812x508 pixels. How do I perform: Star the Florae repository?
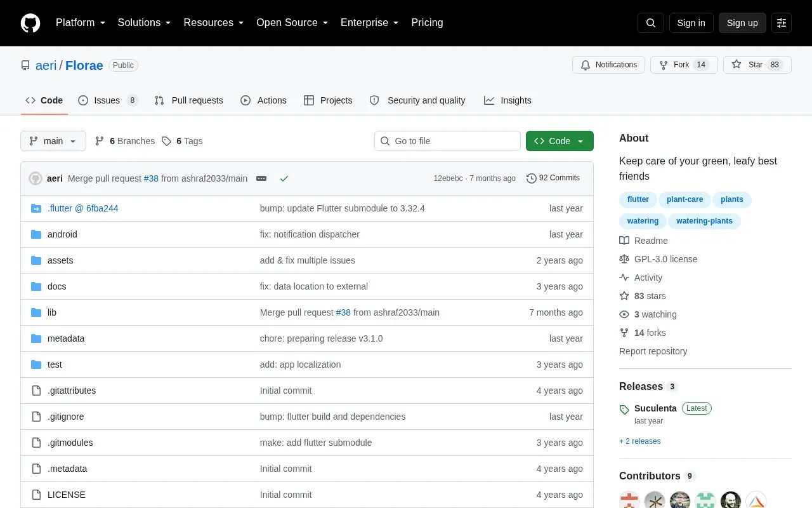pyautogui.click(x=757, y=65)
